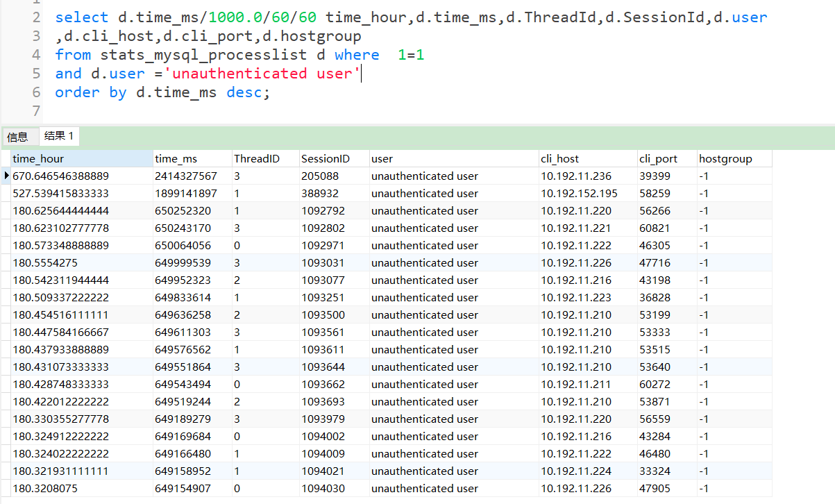The width and height of the screenshot is (835, 504).
Task: Select user cell in SessionID 1093077 row
Action: point(453,280)
